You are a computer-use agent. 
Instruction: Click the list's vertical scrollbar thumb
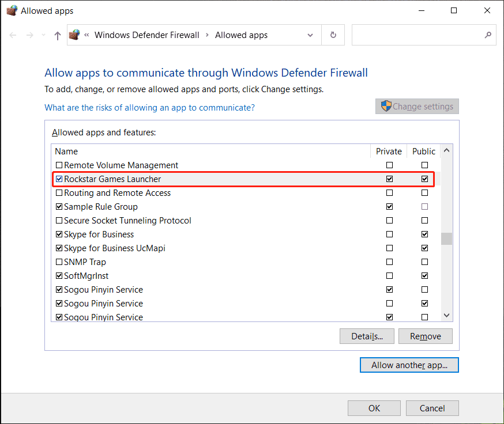[x=446, y=238]
